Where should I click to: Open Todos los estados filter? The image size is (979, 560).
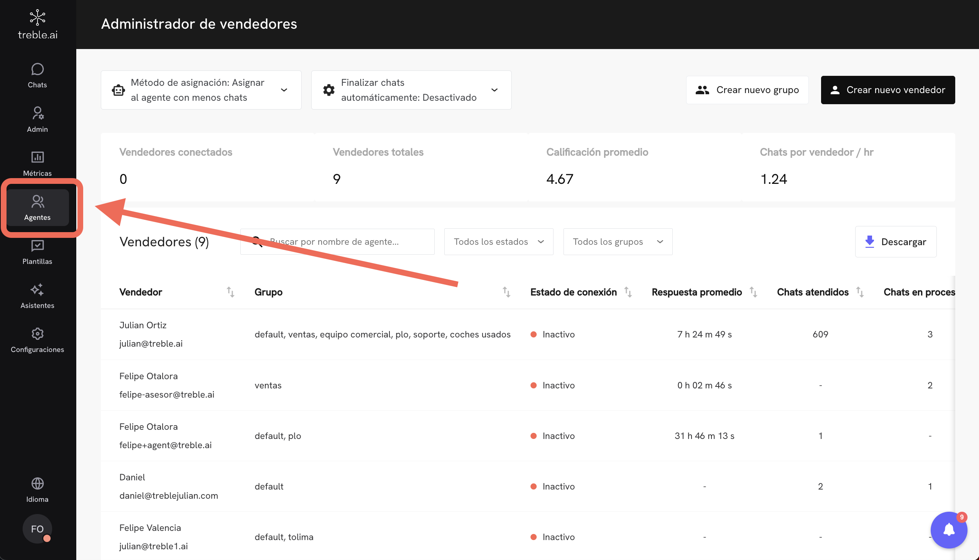pos(499,242)
